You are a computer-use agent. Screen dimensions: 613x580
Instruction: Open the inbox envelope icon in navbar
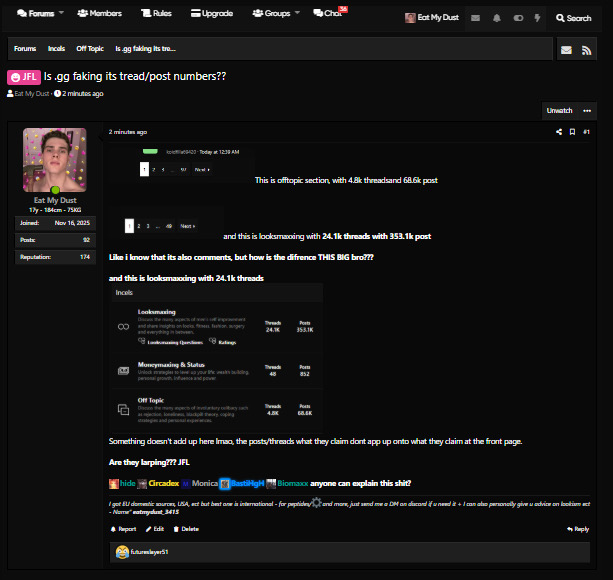point(475,18)
